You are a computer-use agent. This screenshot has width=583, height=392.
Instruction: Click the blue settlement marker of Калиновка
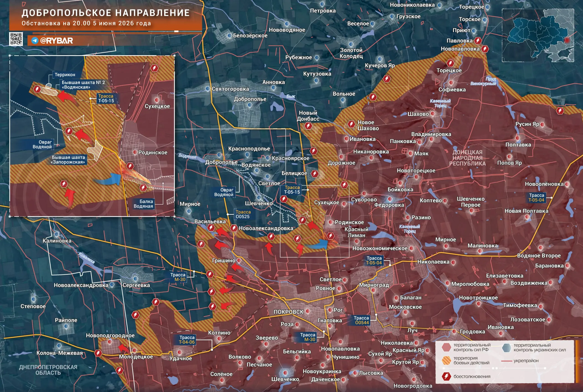(57, 234)
